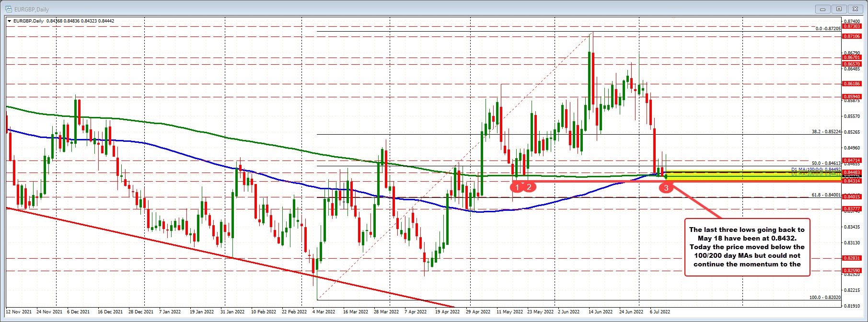Click the red circle marker numbered 3
Viewport: 868px width, 322px height.
666,188
